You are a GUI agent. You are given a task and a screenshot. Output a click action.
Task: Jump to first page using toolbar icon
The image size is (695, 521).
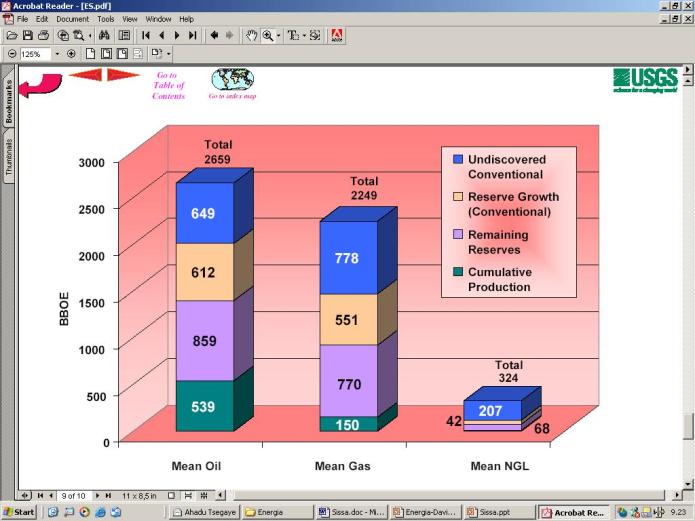click(x=146, y=35)
